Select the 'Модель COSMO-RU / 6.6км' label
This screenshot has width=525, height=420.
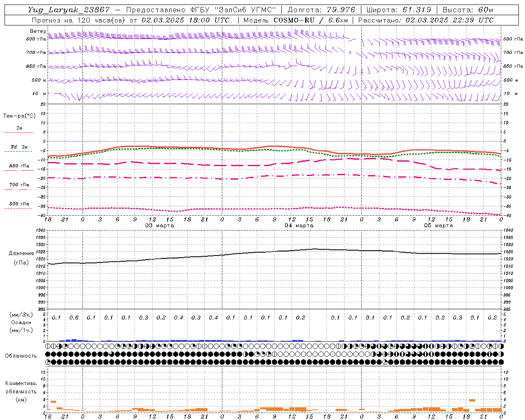(x=296, y=20)
